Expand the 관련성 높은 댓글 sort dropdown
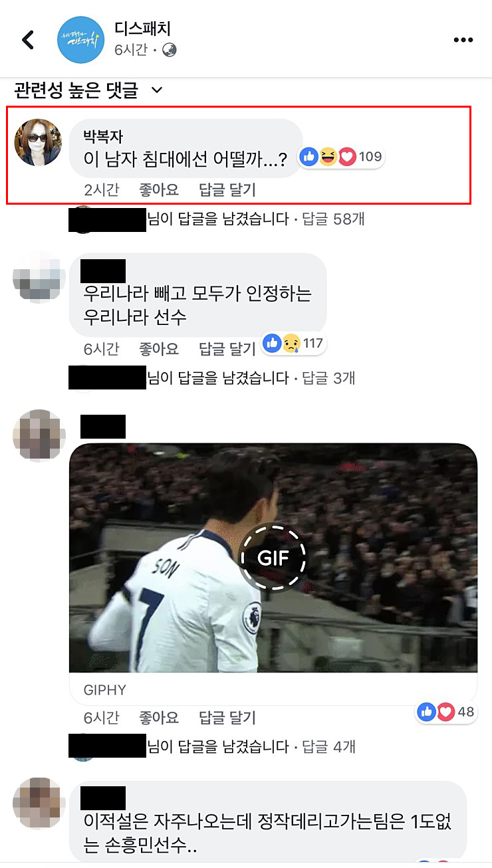The width and height of the screenshot is (492, 868). click(x=88, y=89)
